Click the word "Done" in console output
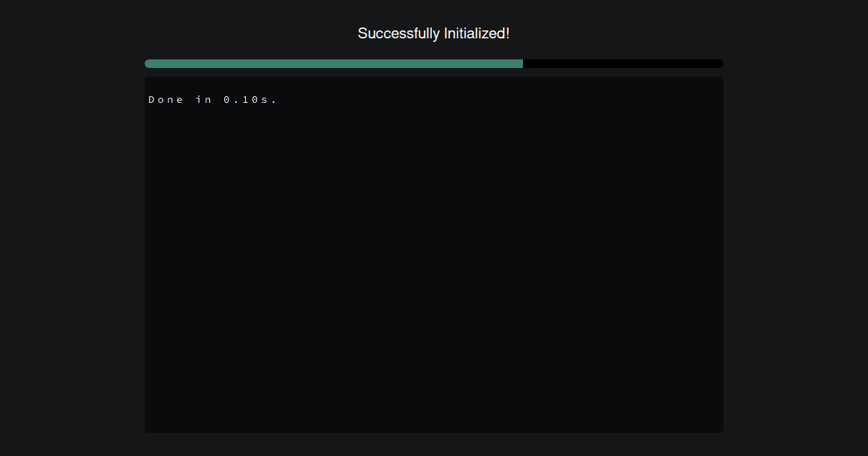This screenshot has width=868, height=456. [166, 100]
